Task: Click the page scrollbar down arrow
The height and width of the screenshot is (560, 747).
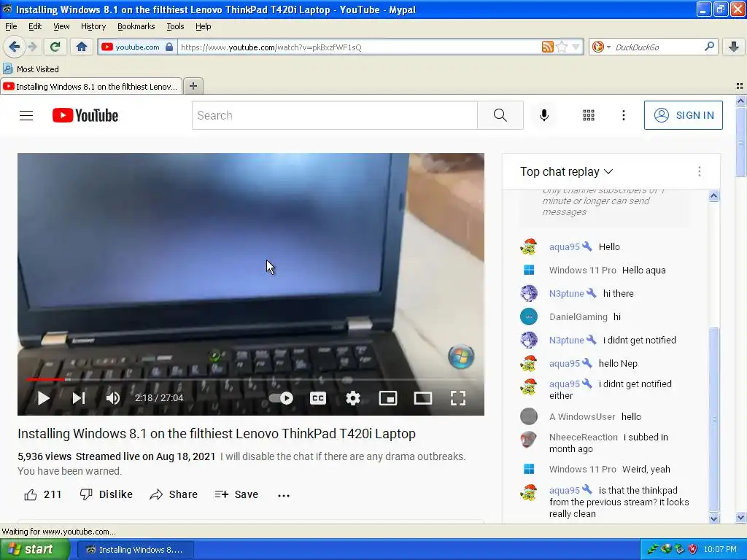Action: pyautogui.click(x=740, y=518)
